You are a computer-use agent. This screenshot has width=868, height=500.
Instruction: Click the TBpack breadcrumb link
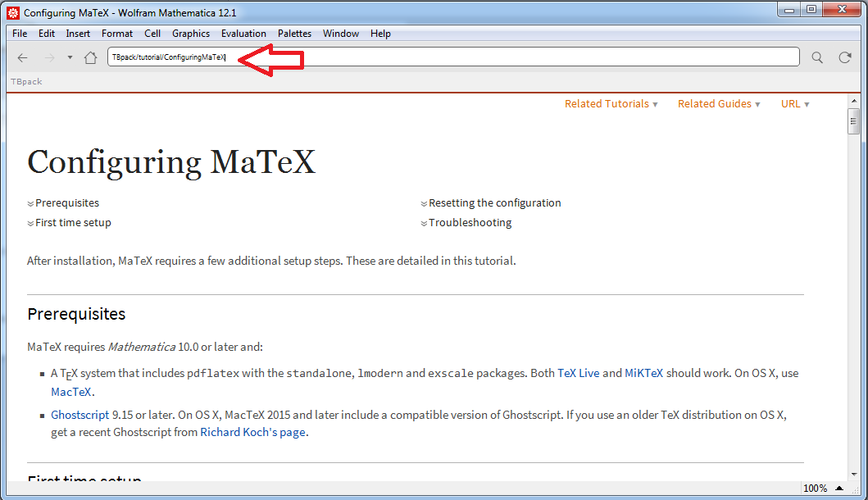coord(26,82)
